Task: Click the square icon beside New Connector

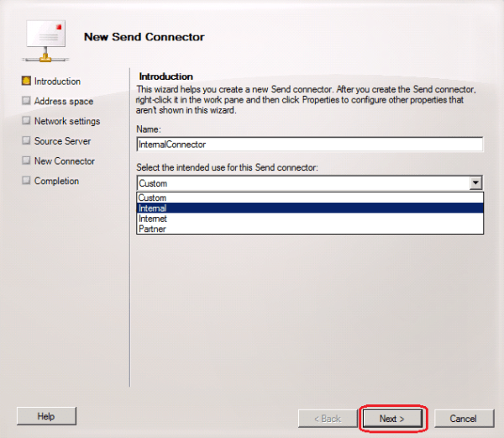Action: point(26,161)
